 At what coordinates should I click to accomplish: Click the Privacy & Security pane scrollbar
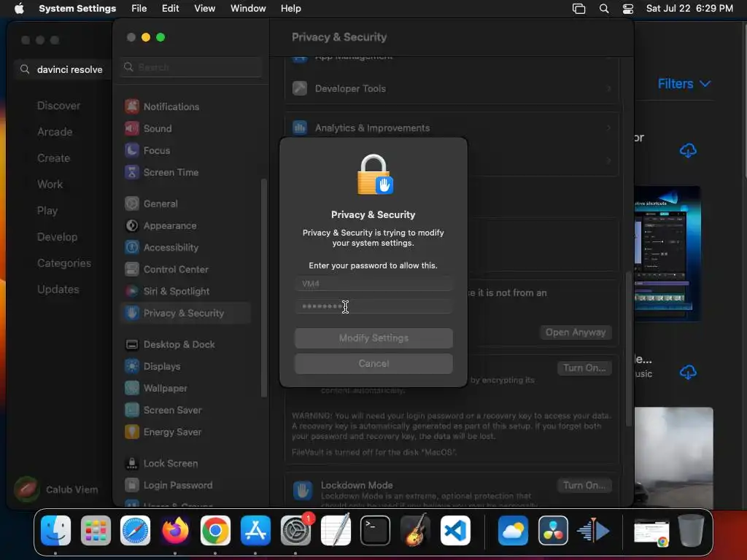[x=629, y=349]
